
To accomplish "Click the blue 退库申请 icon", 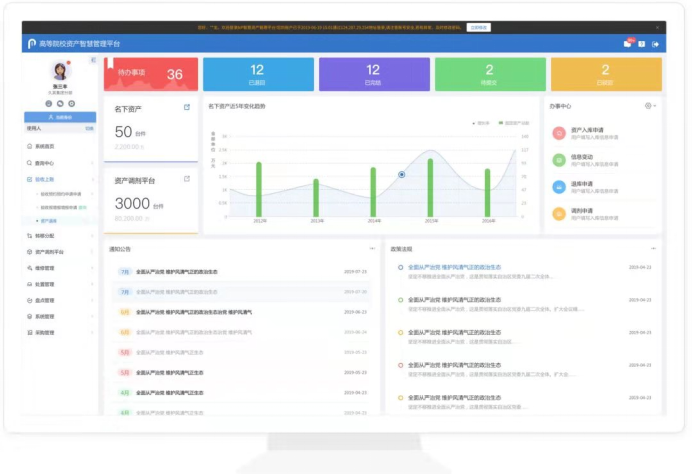I will click(559, 186).
